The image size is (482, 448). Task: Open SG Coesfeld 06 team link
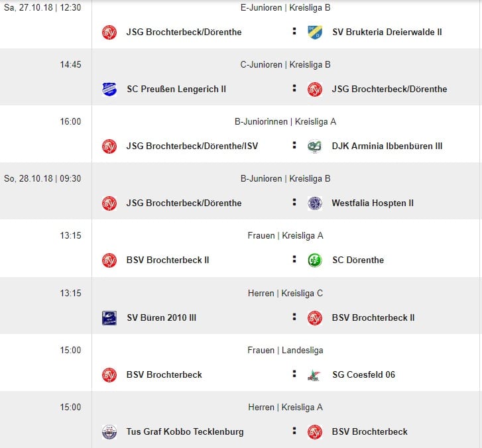[x=363, y=375]
